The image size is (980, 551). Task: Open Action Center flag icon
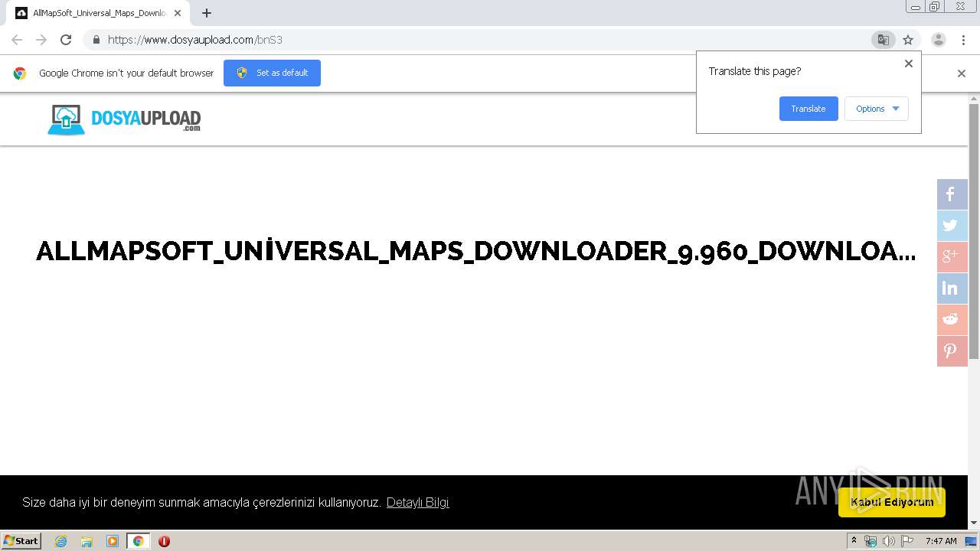pos(907,541)
